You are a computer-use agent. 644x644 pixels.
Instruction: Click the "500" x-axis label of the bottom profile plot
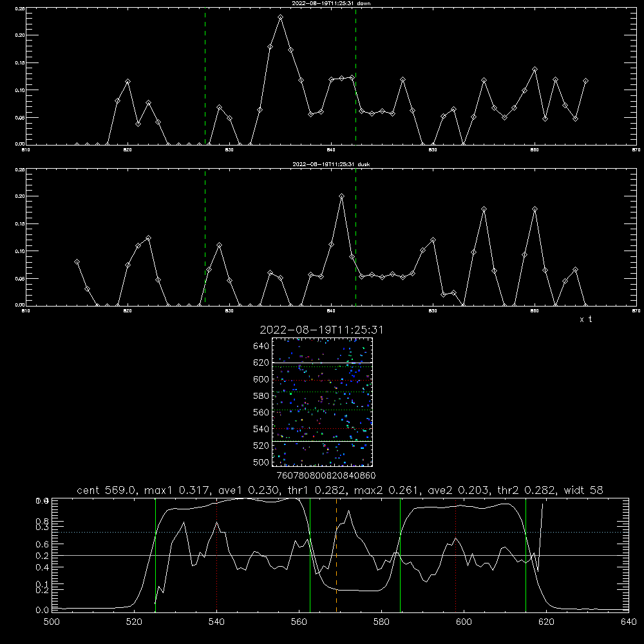pos(52,622)
